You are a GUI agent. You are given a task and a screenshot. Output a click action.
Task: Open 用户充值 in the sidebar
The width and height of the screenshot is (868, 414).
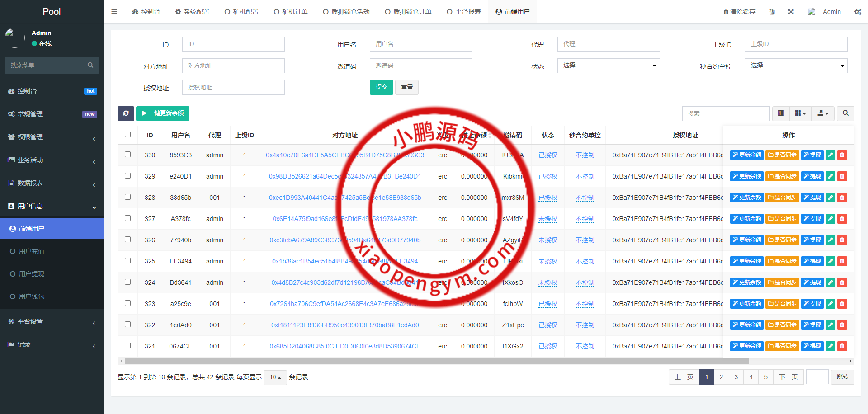click(32, 251)
